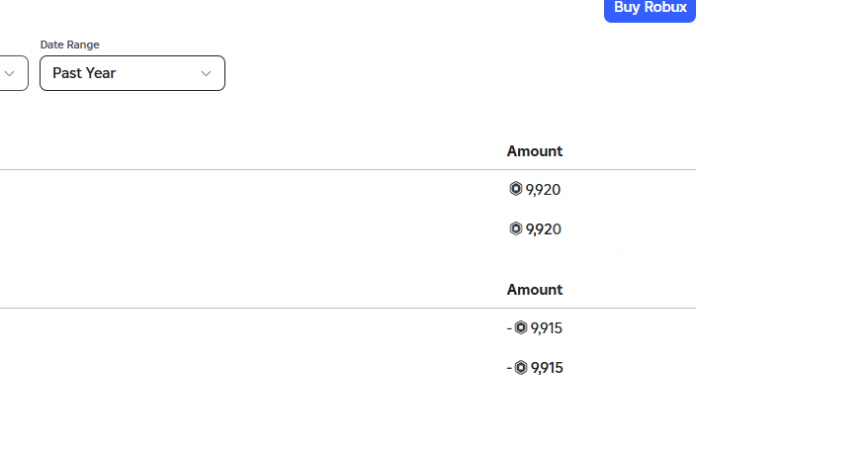
Task: Click the Robux icon in first -9,915 row
Action: pos(521,327)
